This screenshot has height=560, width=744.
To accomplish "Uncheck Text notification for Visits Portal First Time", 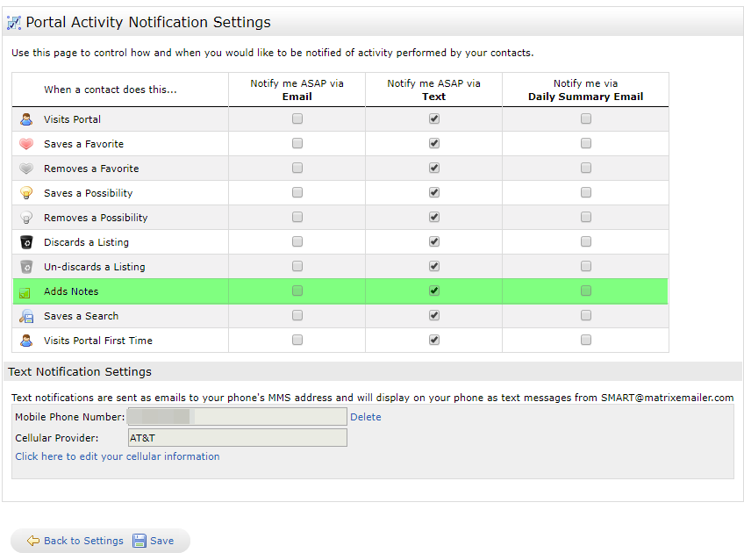I will [434, 340].
